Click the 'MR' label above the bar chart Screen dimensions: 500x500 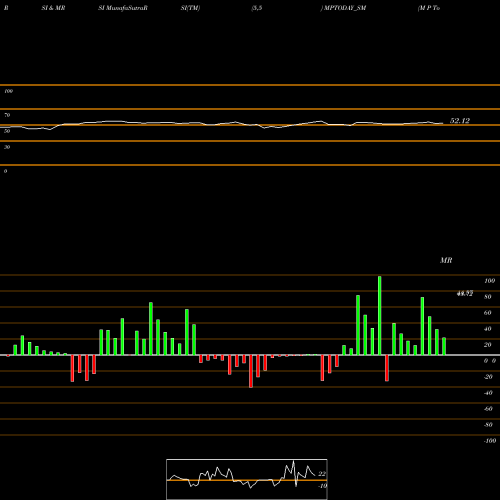pyautogui.click(x=446, y=260)
